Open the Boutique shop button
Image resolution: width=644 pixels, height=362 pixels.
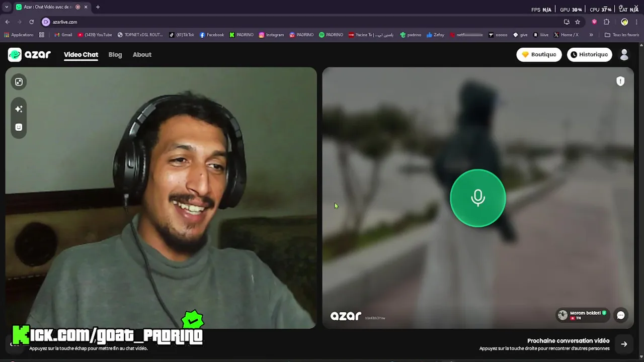coord(539,54)
